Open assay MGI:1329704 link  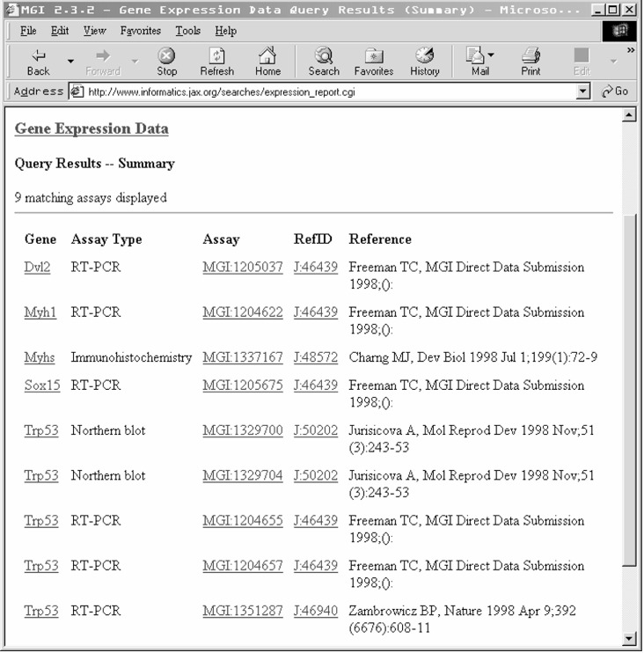243,475
